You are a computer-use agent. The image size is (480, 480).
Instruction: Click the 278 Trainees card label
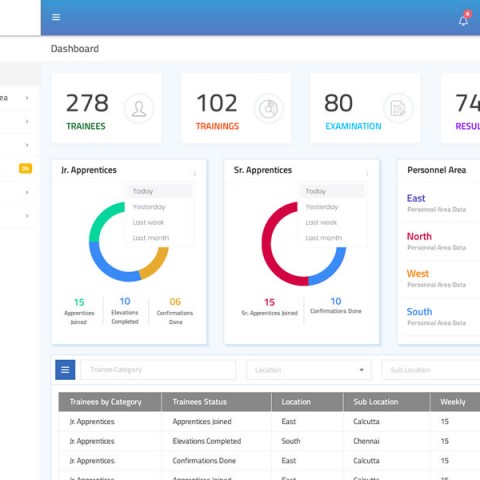point(86,126)
